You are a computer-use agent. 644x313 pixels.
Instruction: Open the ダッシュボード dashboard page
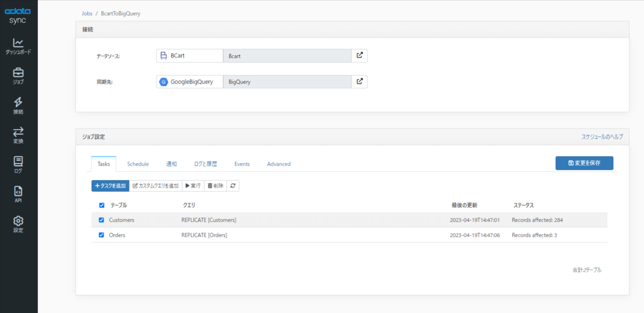tap(18, 46)
